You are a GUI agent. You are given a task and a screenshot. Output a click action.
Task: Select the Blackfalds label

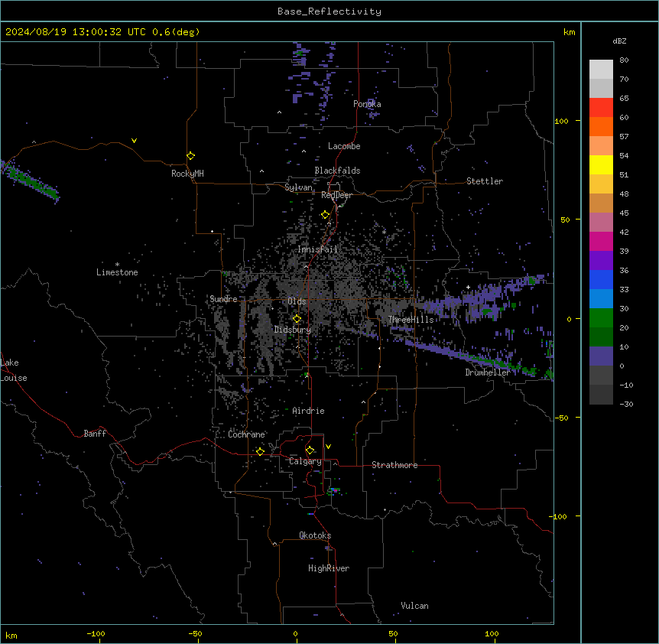point(337,171)
